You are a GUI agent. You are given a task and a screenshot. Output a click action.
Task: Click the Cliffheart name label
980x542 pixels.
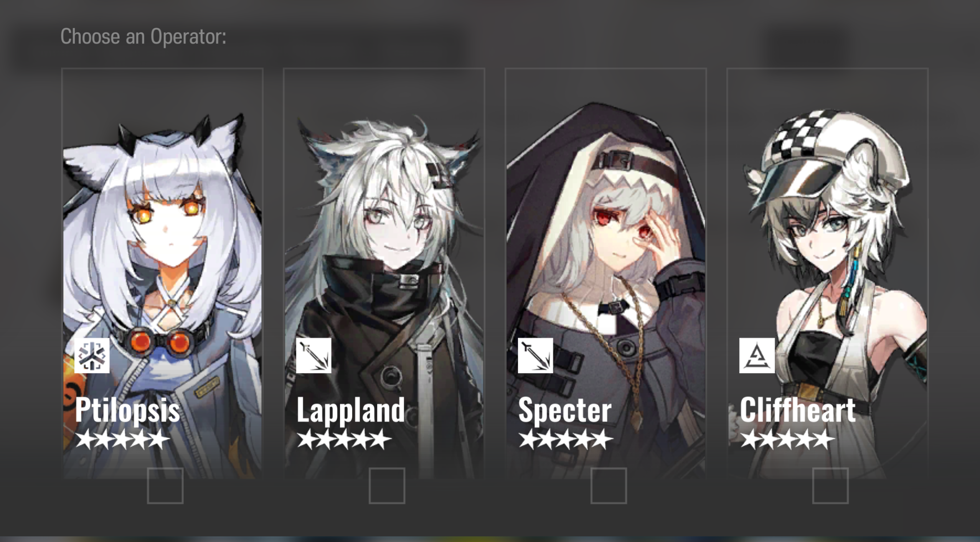(x=798, y=410)
